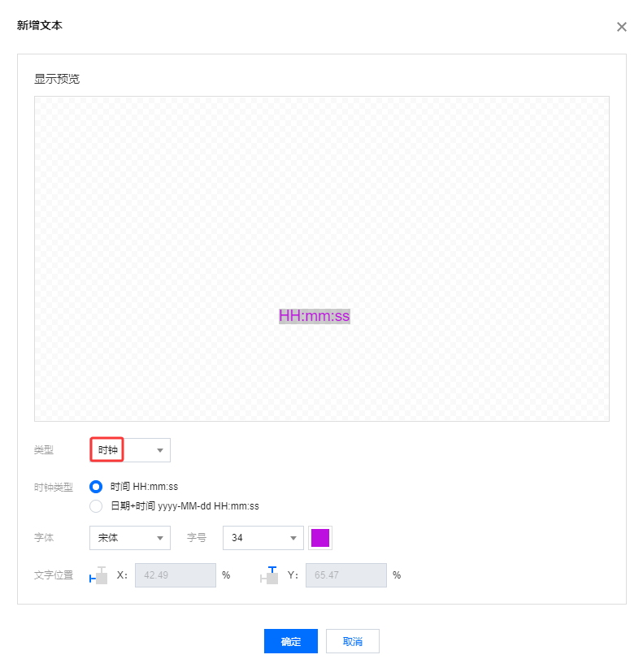Click the vertical alignment icon before Y
Screen dimensions: 643x672
click(269, 575)
